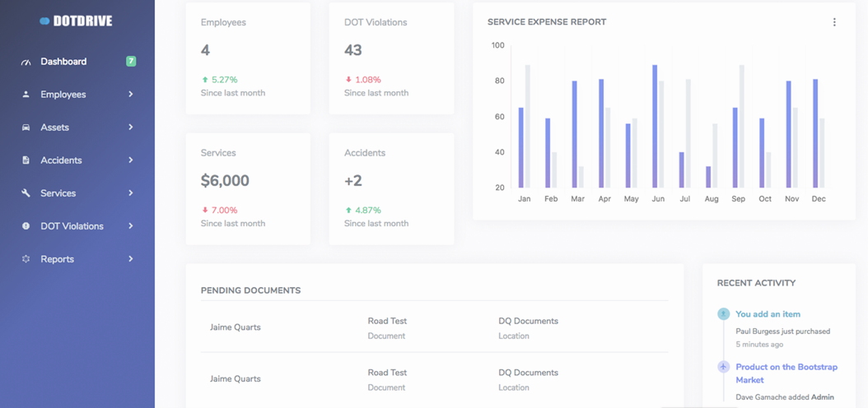Click 'Paul Burgess just purchased' text

click(x=782, y=331)
